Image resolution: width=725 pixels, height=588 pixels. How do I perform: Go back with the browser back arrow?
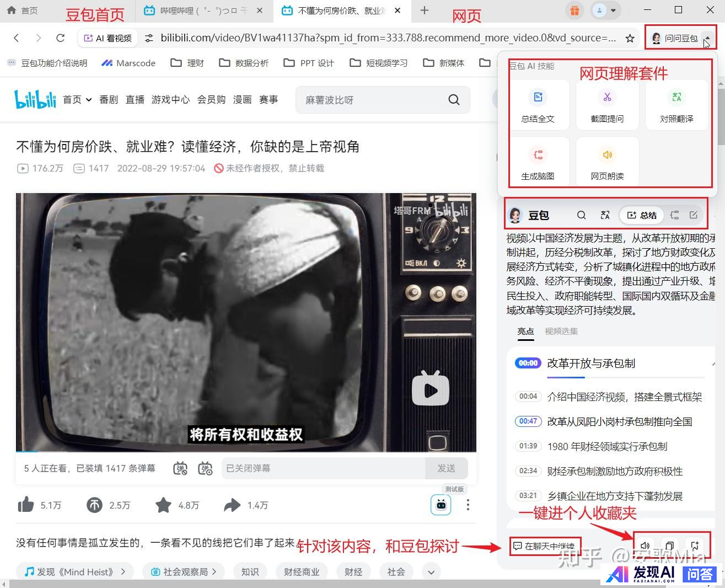tap(17, 38)
